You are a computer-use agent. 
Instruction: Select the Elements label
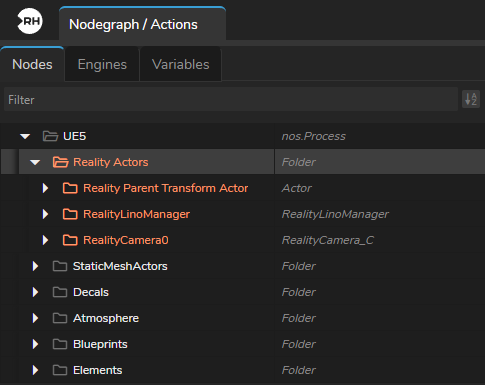[97, 370]
